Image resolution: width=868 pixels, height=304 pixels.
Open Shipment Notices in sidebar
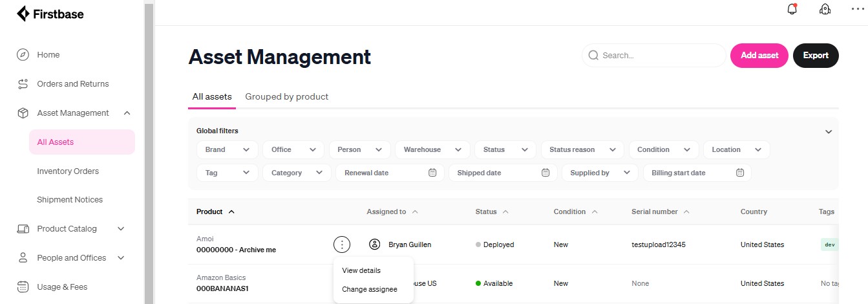pos(70,200)
